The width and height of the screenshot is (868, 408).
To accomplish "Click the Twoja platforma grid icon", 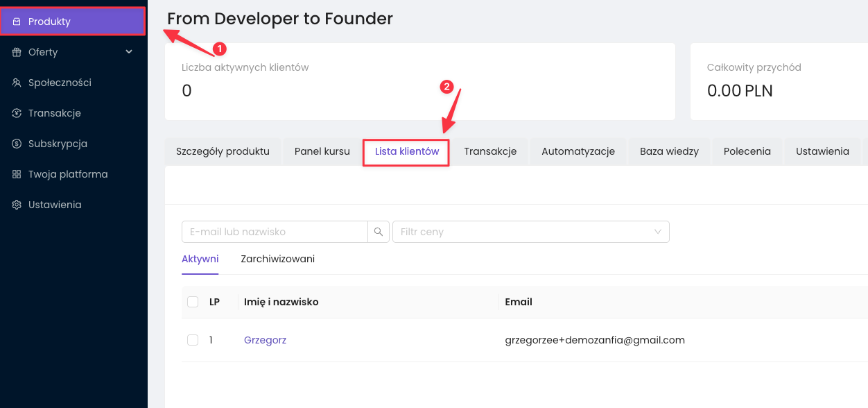I will coord(17,174).
